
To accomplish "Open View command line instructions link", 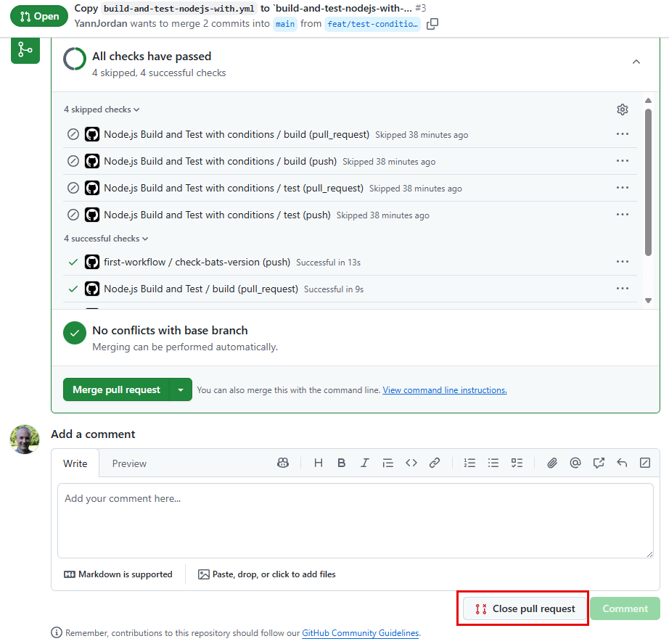I will point(444,389).
